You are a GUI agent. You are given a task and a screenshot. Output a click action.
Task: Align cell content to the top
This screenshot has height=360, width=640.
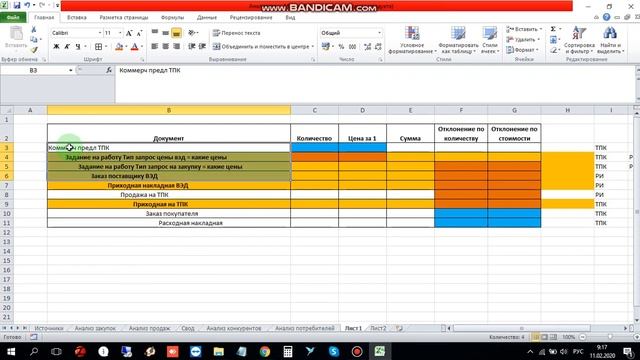coord(155,33)
